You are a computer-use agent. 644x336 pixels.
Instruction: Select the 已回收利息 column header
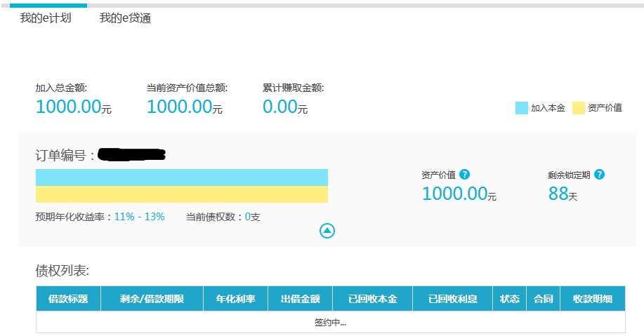point(452,299)
